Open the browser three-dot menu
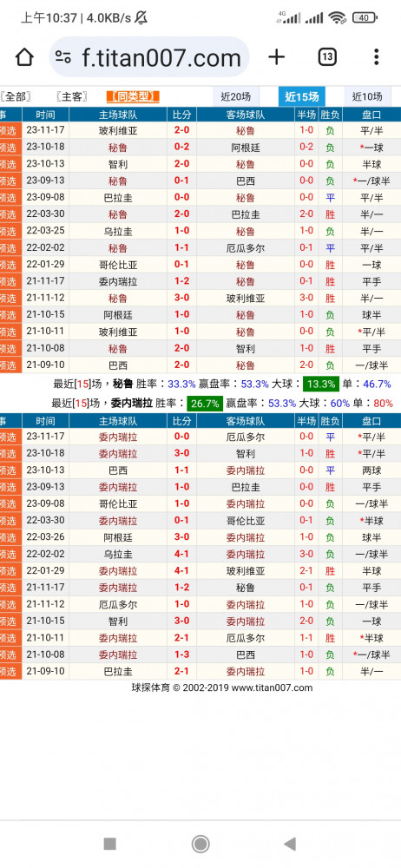 pos(376,57)
